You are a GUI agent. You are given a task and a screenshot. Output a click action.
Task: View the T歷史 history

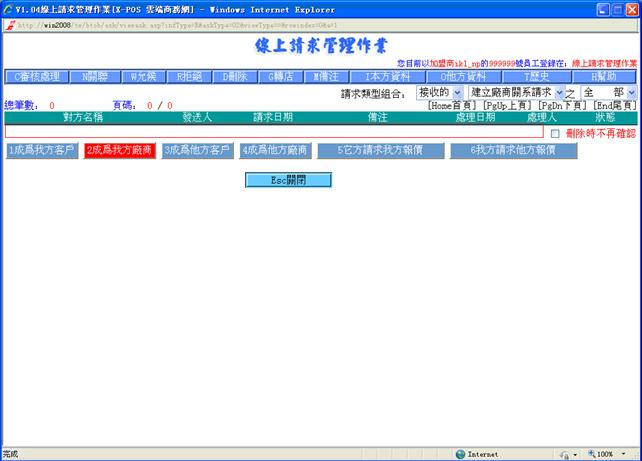[535, 76]
